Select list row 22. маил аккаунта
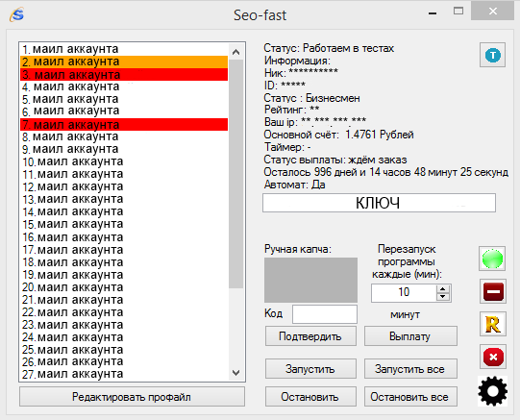Image resolution: width=520 pixels, height=420 pixels. [x=124, y=312]
